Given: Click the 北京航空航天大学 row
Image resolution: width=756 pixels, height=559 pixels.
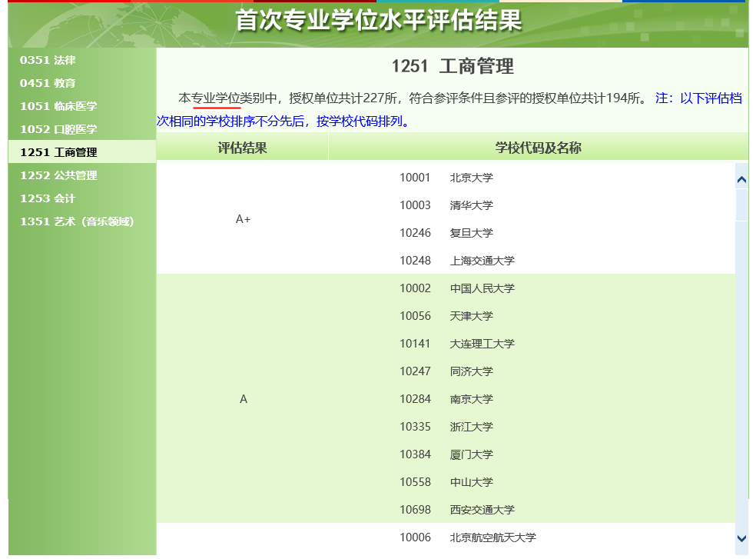Looking at the screenshot, I should [x=532, y=537].
